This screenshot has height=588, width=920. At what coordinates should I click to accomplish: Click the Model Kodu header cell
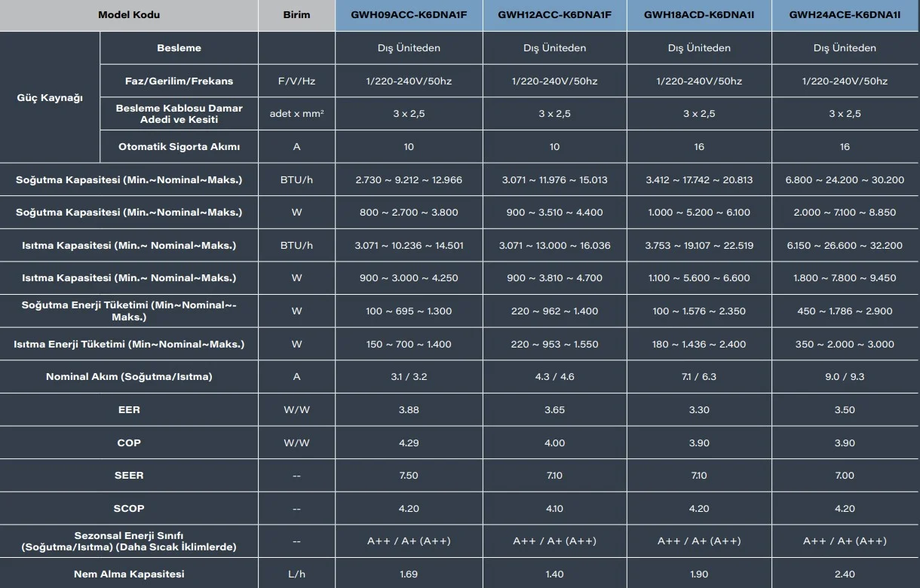(x=129, y=15)
